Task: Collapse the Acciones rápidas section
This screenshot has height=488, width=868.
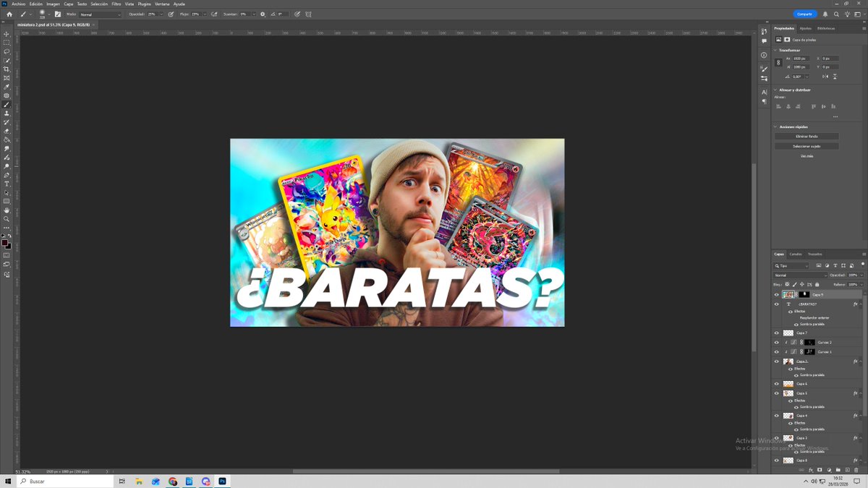Action: point(775,127)
